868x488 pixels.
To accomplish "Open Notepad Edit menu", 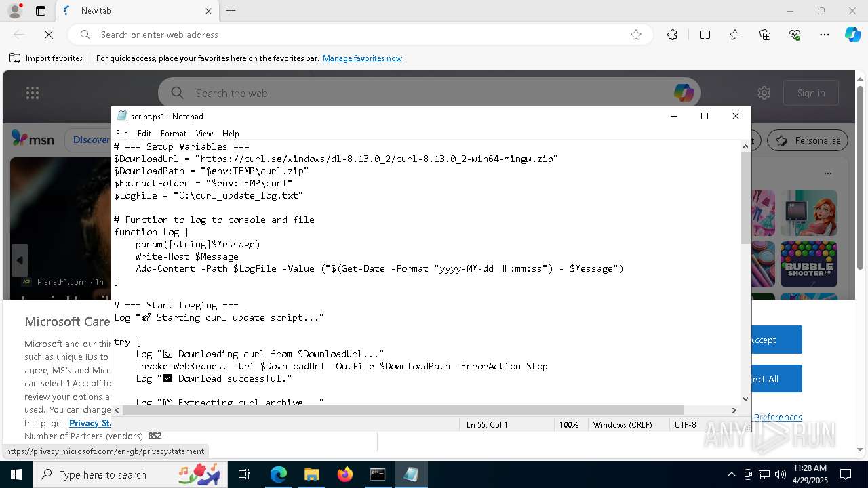I will click(144, 134).
